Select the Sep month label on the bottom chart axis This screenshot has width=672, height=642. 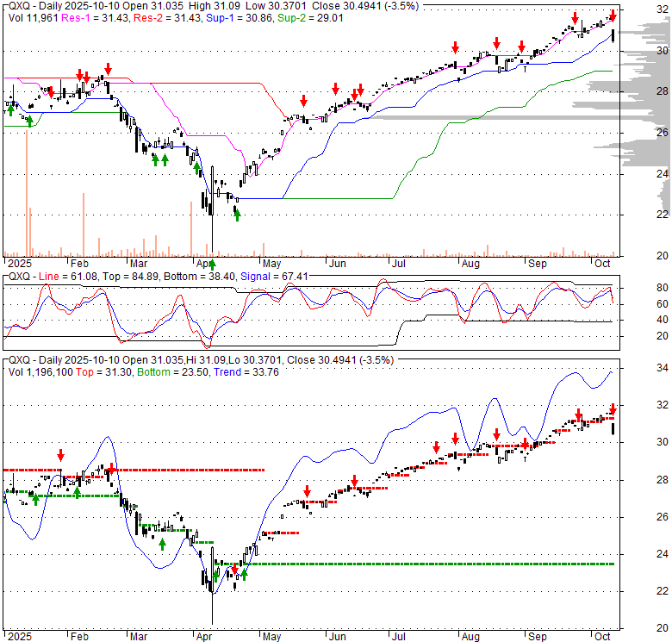tap(538, 634)
